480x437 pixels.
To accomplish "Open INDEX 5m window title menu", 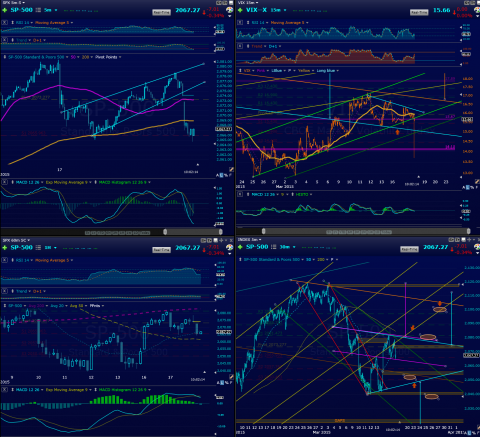I will coord(249,240).
